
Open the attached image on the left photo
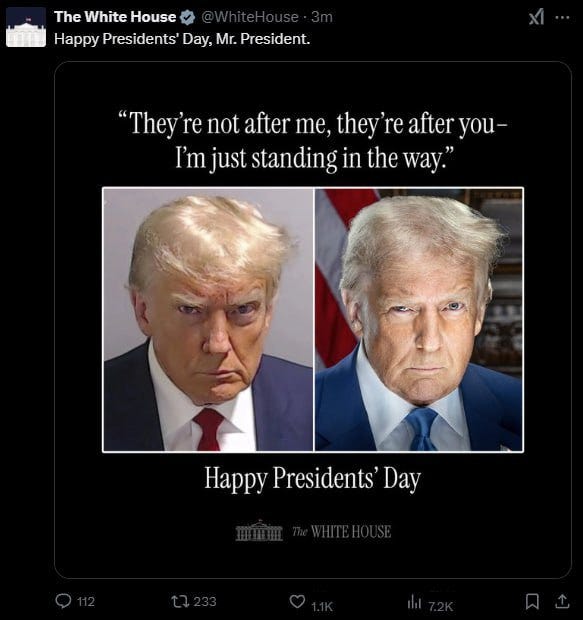click(x=208, y=319)
